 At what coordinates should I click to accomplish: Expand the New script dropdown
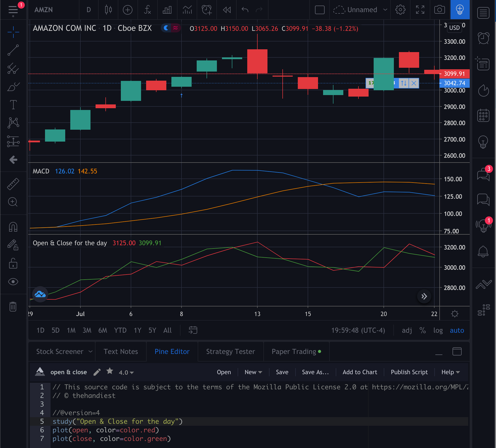[253, 372]
